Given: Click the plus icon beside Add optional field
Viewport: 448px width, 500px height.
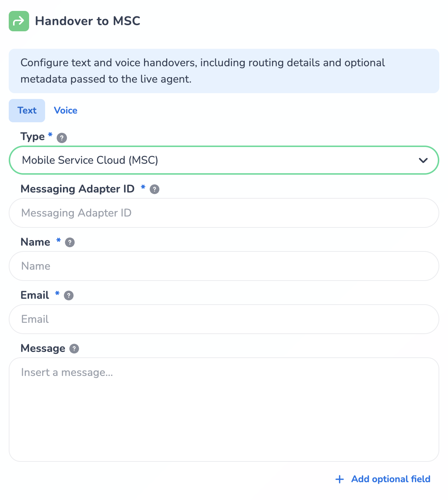Looking at the screenshot, I should pos(340,479).
